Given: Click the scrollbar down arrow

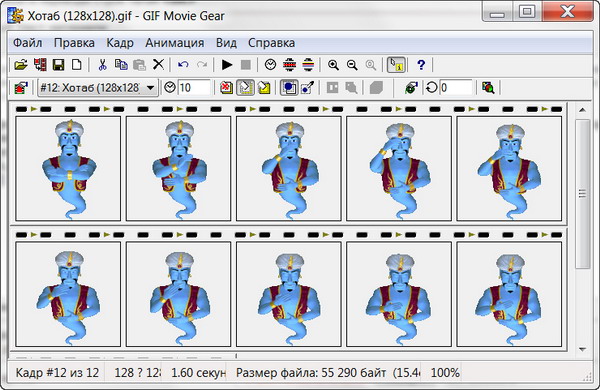Looking at the screenshot, I should [x=582, y=349].
